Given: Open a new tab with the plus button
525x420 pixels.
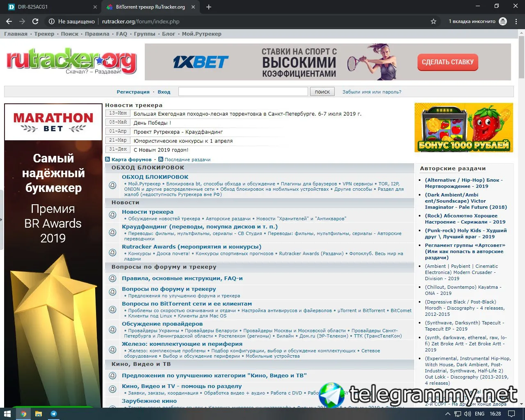Looking at the screenshot, I should point(209,7).
